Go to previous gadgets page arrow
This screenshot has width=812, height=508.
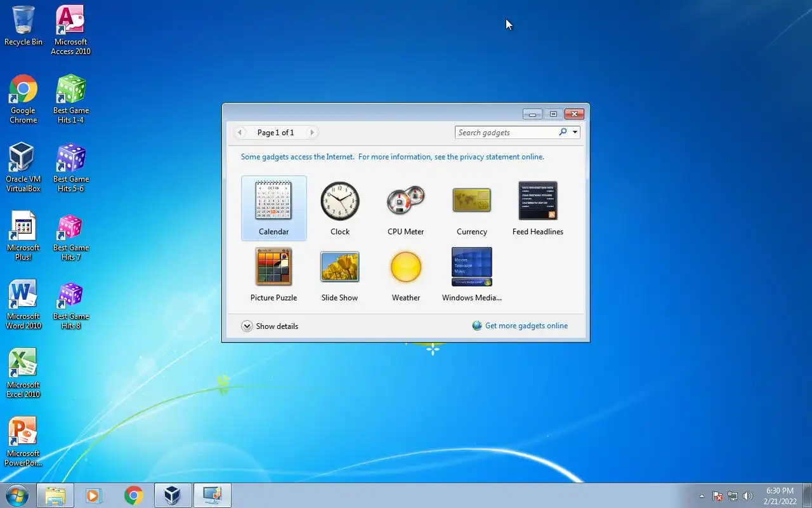coord(240,132)
